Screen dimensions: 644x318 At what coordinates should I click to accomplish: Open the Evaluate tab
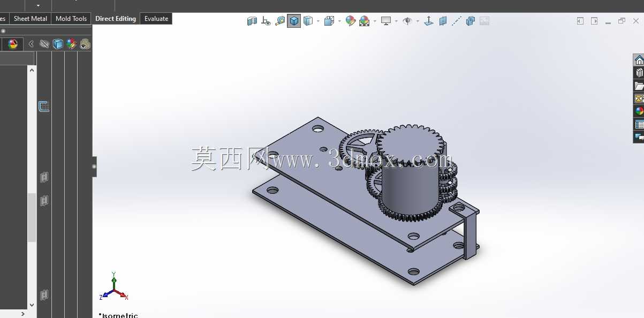[x=156, y=19]
